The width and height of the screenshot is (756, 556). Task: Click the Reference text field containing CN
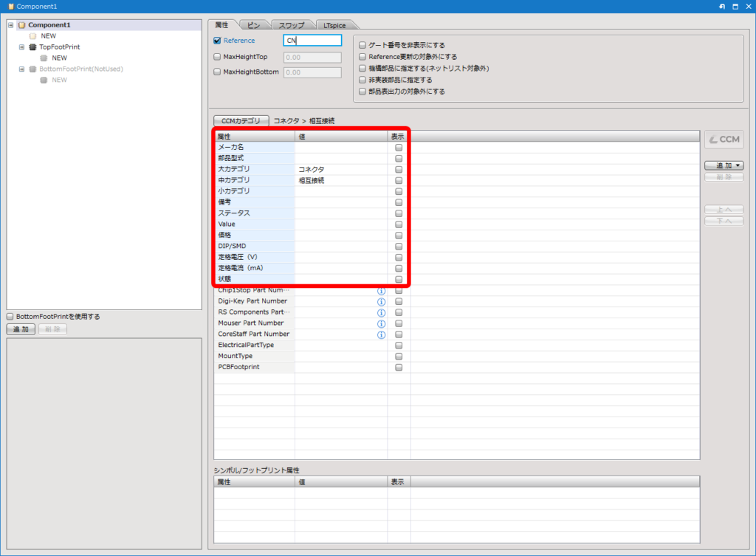pyautogui.click(x=312, y=41)
